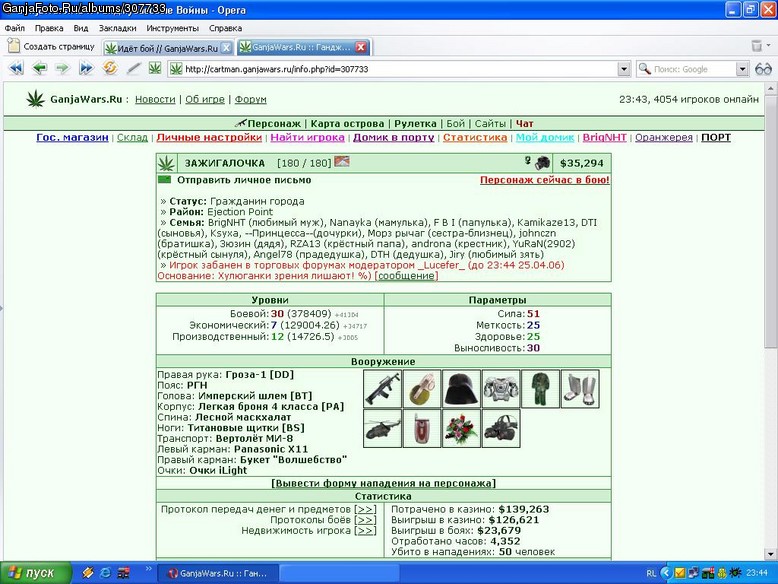Viewport: 778px width, 584px height.
Task: Open the Личные настройки link
Action: (x=209, y=137)
